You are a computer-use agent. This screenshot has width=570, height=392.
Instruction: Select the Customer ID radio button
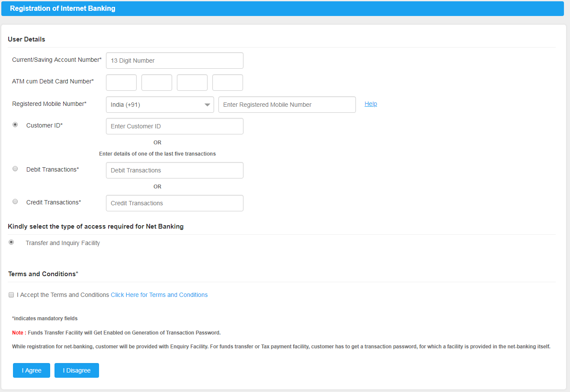[15, 124]
